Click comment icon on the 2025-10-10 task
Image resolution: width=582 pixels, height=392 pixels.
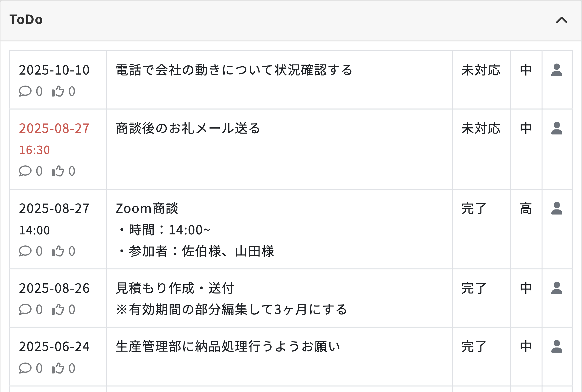[x=25, y=91]
